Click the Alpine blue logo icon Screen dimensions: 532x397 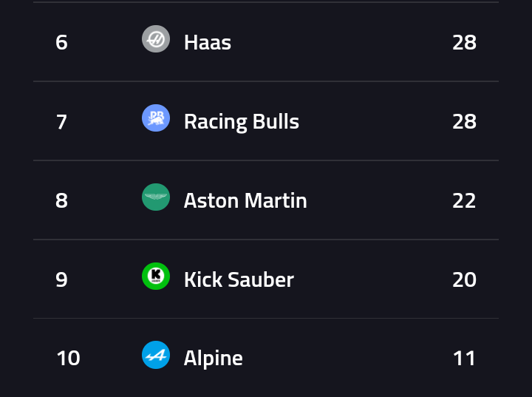(156, 355)
